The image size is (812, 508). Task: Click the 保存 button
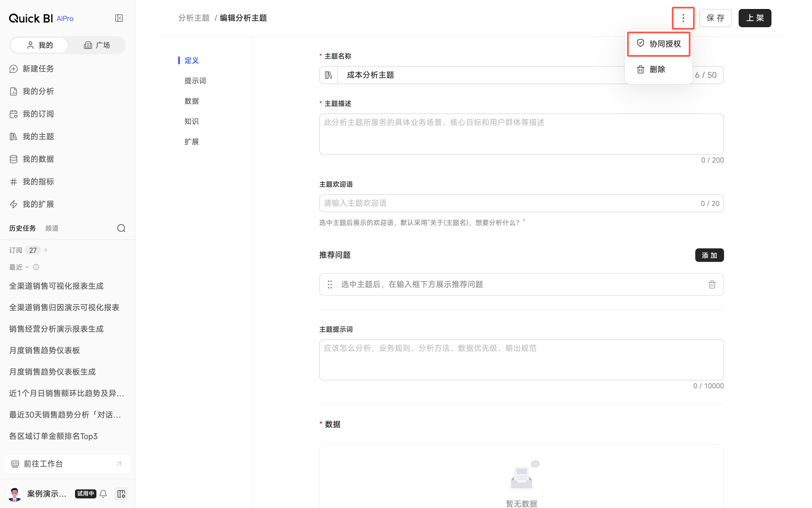point(715,18)
